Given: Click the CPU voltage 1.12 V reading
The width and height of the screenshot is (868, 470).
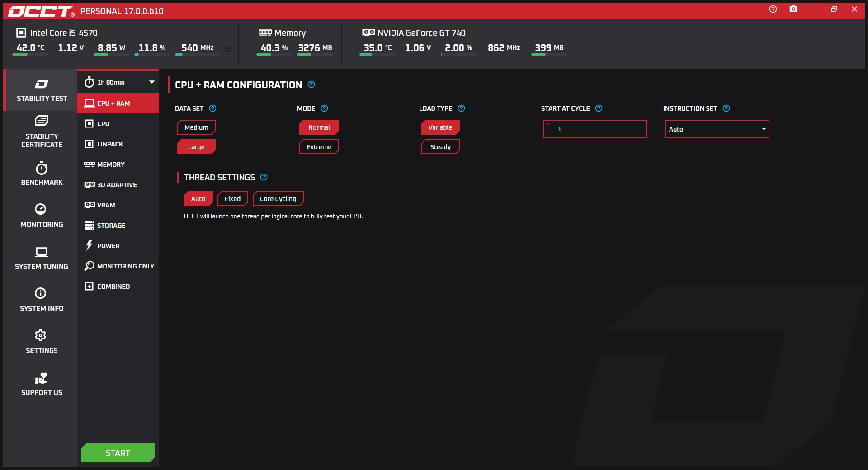Looking at the screenshot, I should point(71,47).
